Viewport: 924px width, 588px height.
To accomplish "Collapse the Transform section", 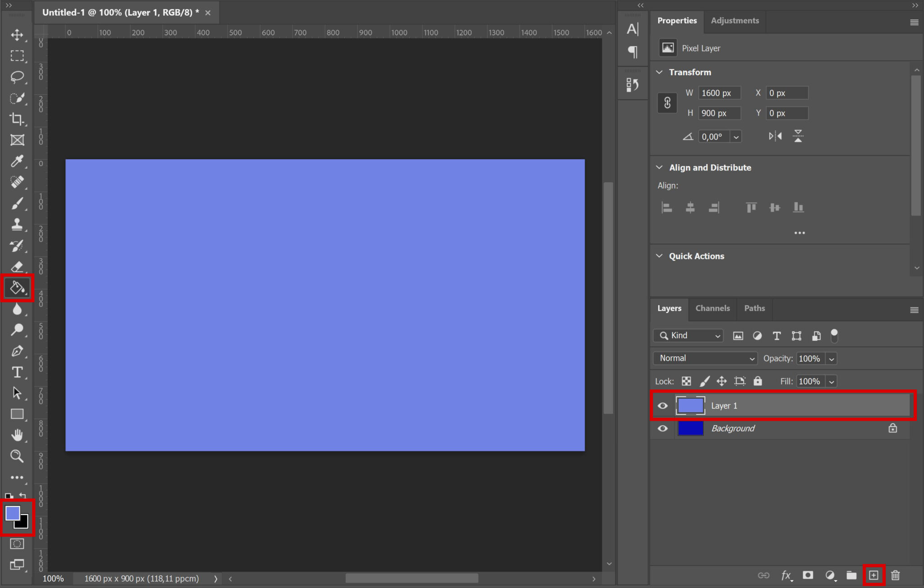I will pyautogui.click(x=659, y=72).
